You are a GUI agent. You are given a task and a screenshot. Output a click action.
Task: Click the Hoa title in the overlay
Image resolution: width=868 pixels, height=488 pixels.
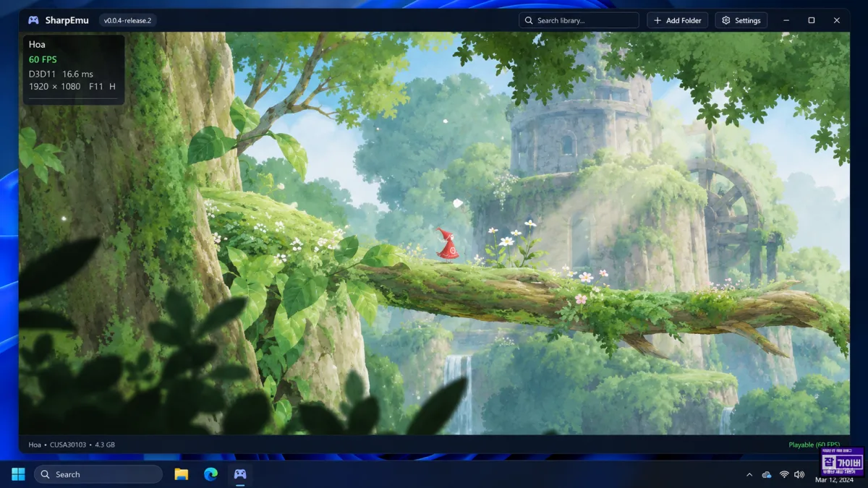37,45
